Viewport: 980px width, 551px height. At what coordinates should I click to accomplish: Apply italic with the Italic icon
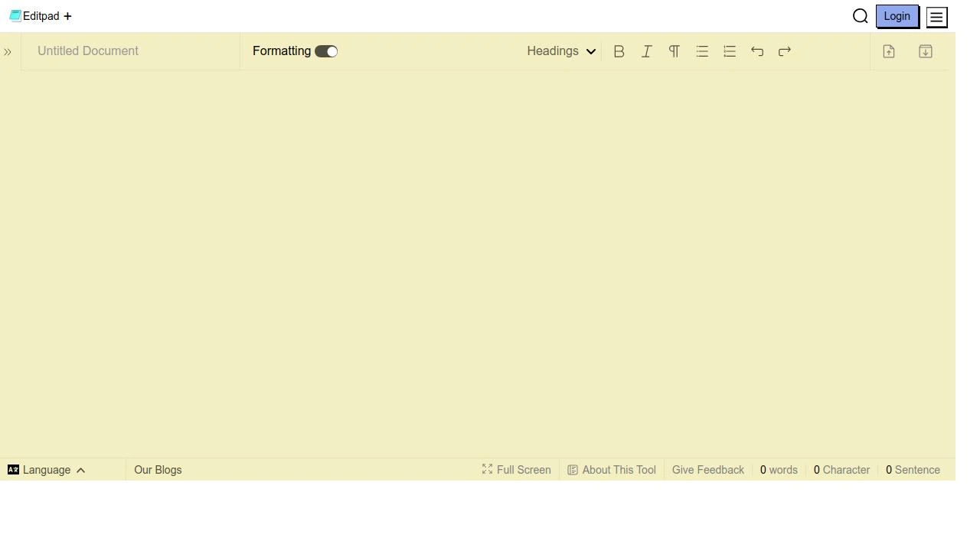coord(647,51)
